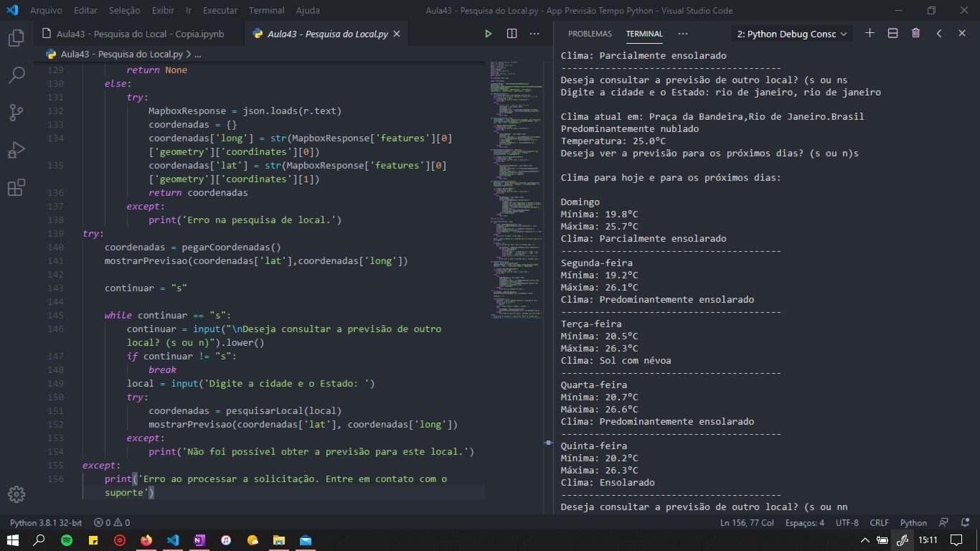Go to line via Ln 156, Col 77

(x=747, y=523)
